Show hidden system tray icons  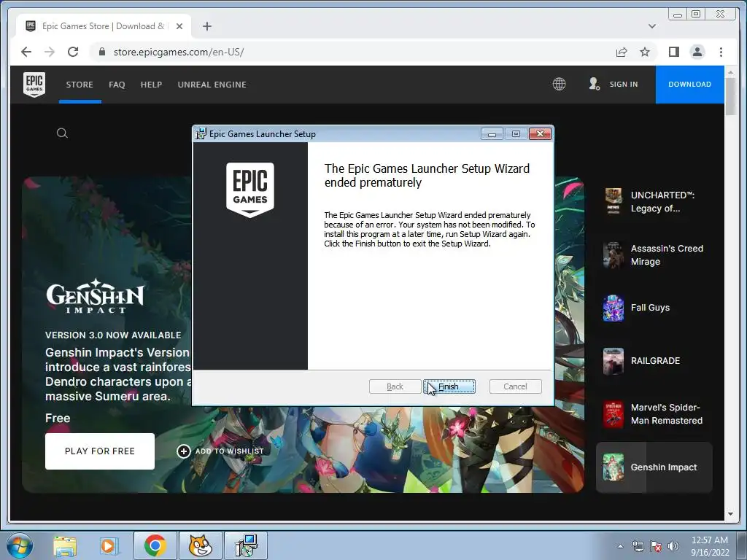[x=620, y=546]
